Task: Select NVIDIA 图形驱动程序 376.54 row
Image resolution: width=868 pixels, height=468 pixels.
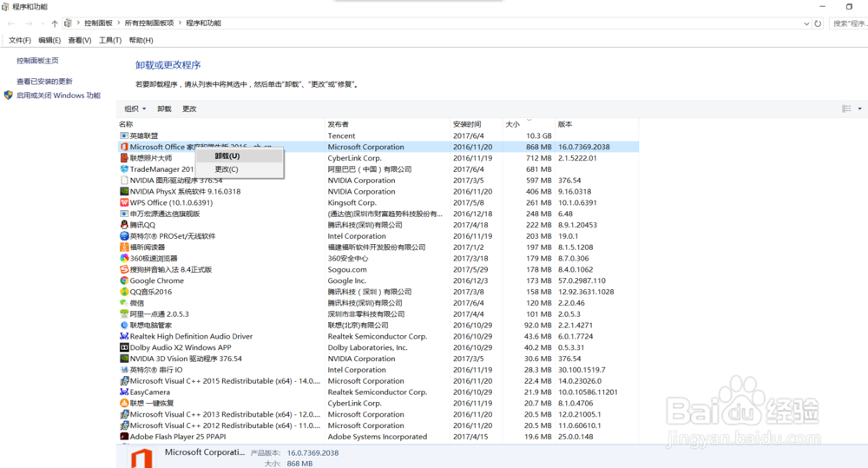Action: [x=378, y=181]
